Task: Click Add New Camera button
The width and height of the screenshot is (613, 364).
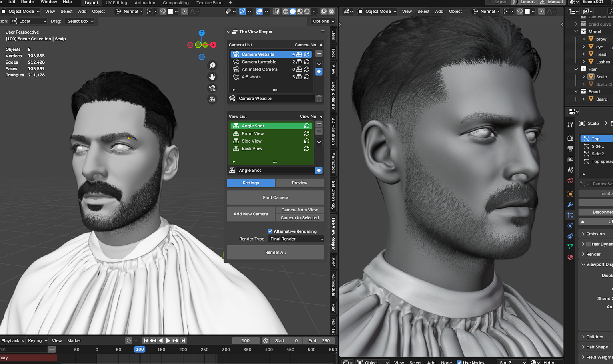Action: [251, 214]
